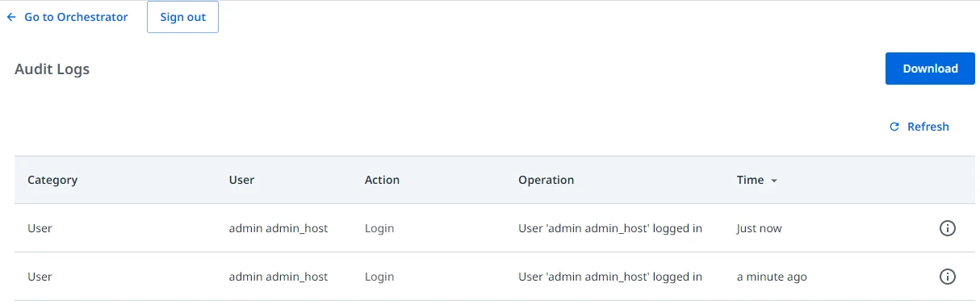980x304 pixels.
Task: Click operation text in 'a minute ago' row
Action: point(610,277)
